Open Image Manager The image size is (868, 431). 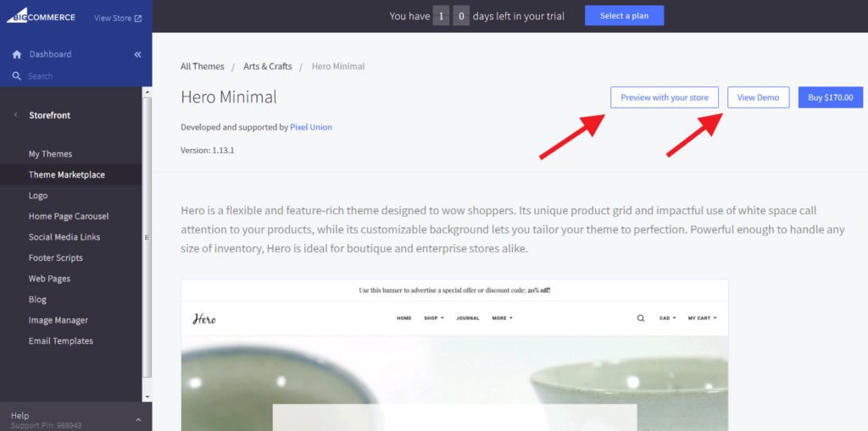[58, 320]
